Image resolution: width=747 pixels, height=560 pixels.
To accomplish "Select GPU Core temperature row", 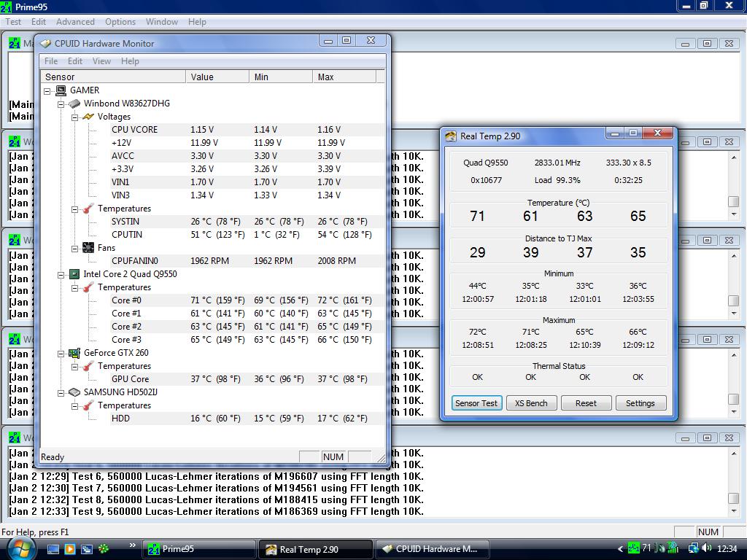I will (x=247, y=379).
